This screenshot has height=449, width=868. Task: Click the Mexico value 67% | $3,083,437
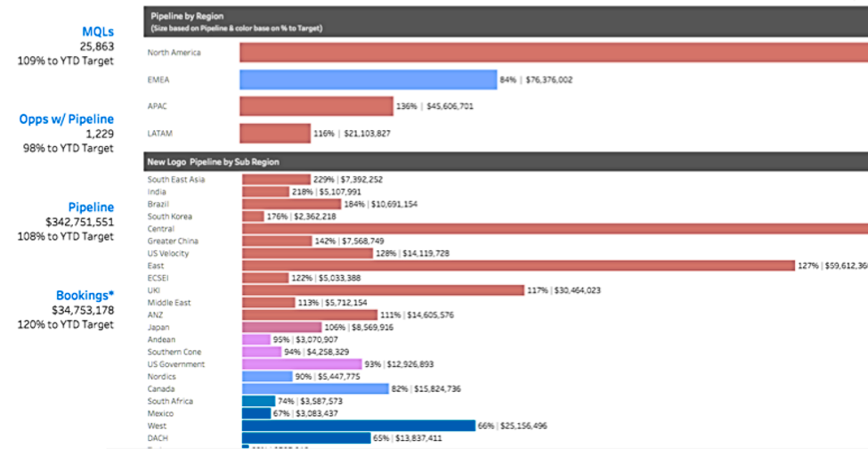[x=305, y=413]
